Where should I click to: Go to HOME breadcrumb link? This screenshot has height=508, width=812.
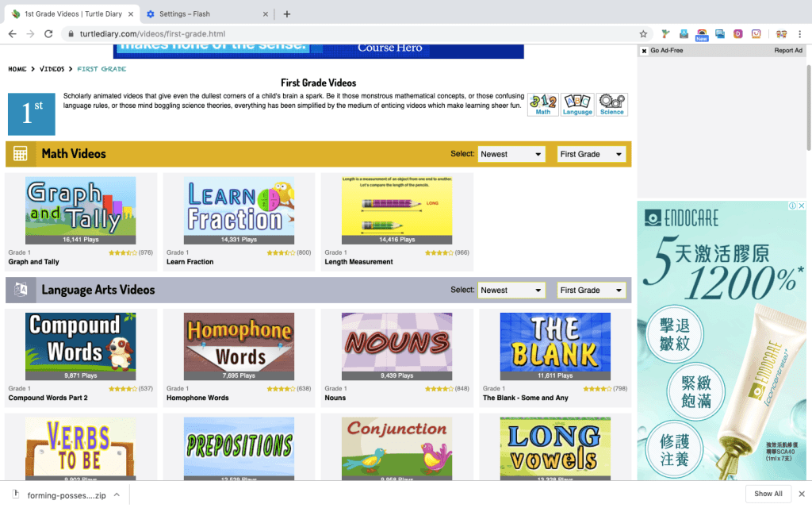[x=17, y=69]
